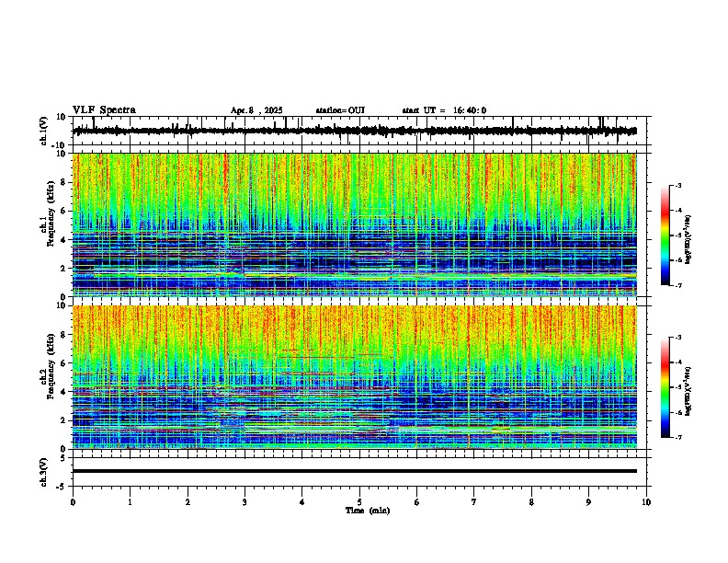Click the ch.1 "Frequency (kHz)" axis label
This screenshot has height=563, width=728.
pos(51,213)
